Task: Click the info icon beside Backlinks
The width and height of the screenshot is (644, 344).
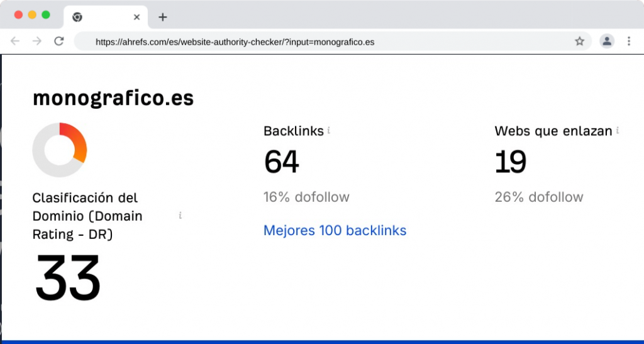Action: [329, 130]
